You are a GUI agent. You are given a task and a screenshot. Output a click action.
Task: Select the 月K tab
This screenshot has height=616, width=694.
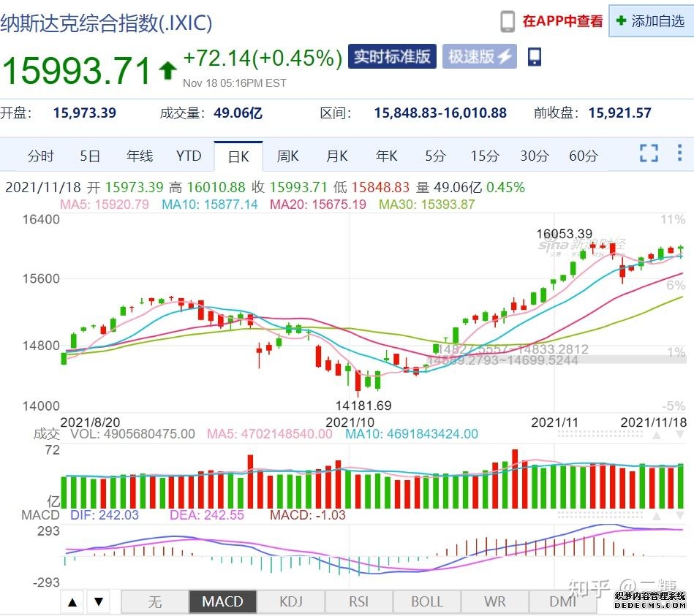337,156
